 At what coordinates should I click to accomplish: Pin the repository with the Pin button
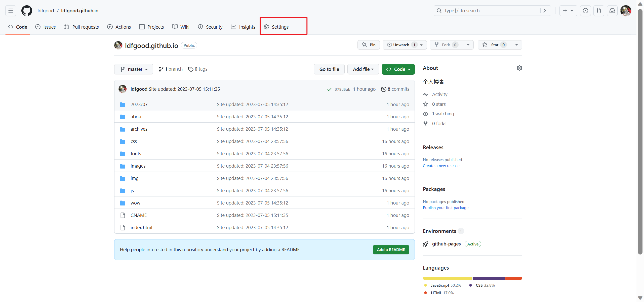pyautogui.click(x=369, y=45)
